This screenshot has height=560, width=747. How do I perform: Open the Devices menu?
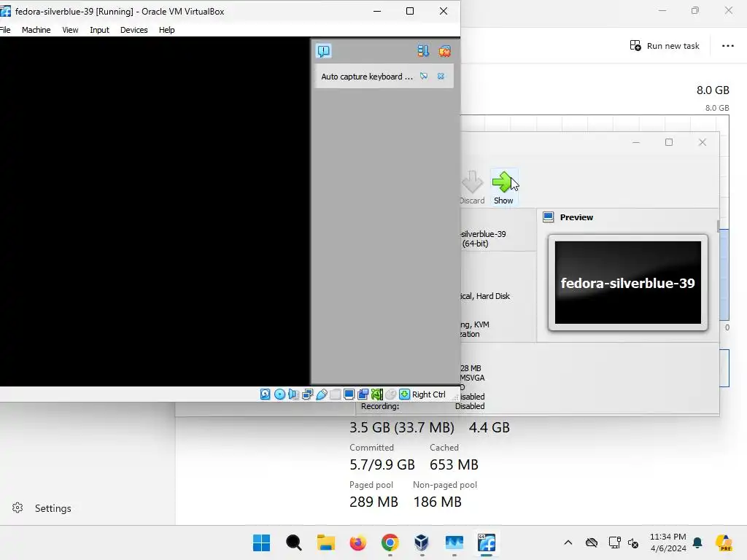coord(134,29)
